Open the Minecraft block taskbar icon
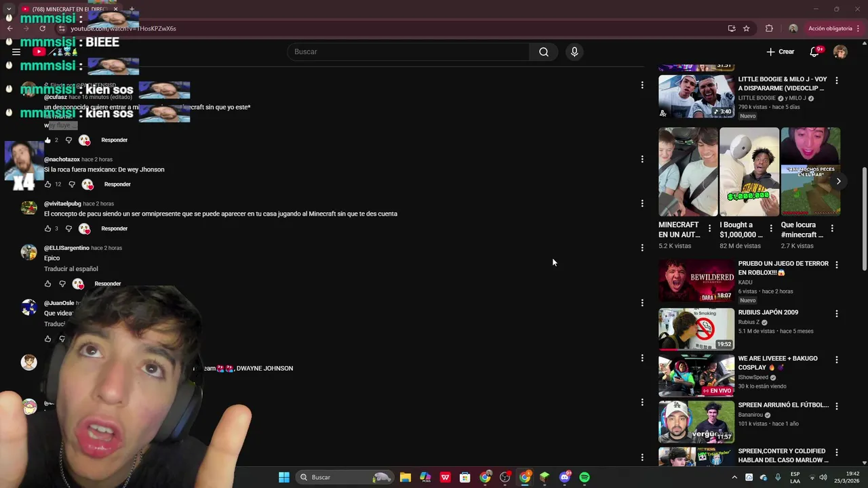 545,477
